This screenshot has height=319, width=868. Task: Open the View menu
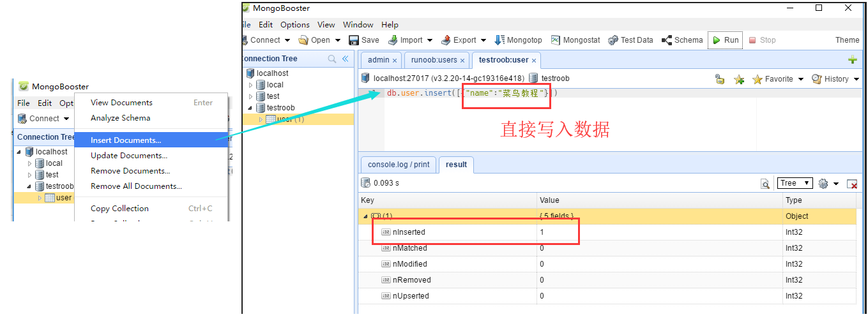coord(326,24)
